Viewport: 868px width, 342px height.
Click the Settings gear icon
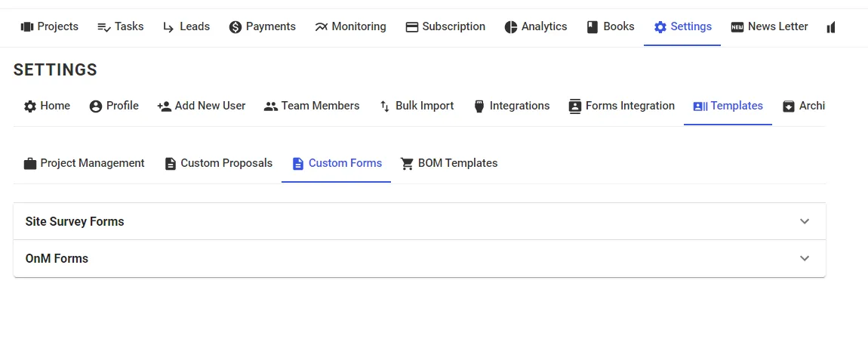click(660, 27)
